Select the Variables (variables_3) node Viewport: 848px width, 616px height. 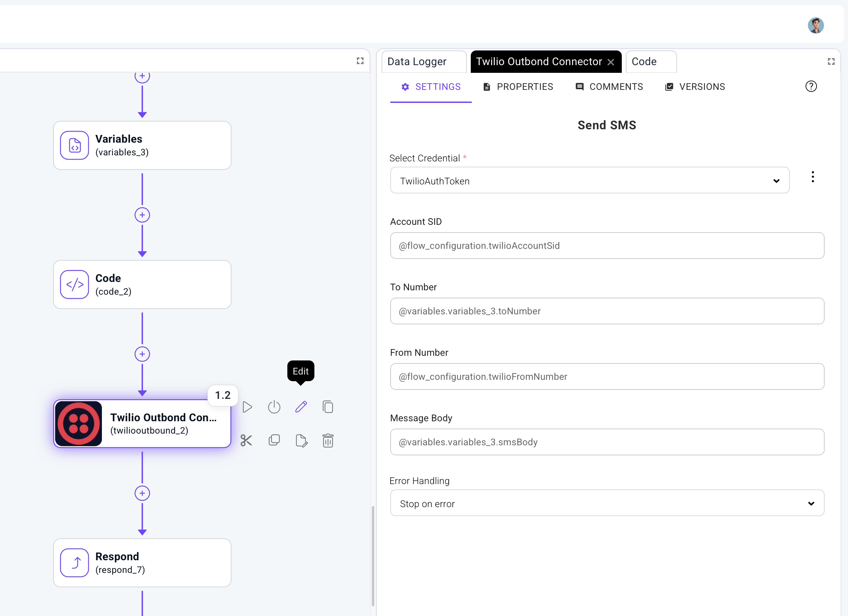(142, 145)
